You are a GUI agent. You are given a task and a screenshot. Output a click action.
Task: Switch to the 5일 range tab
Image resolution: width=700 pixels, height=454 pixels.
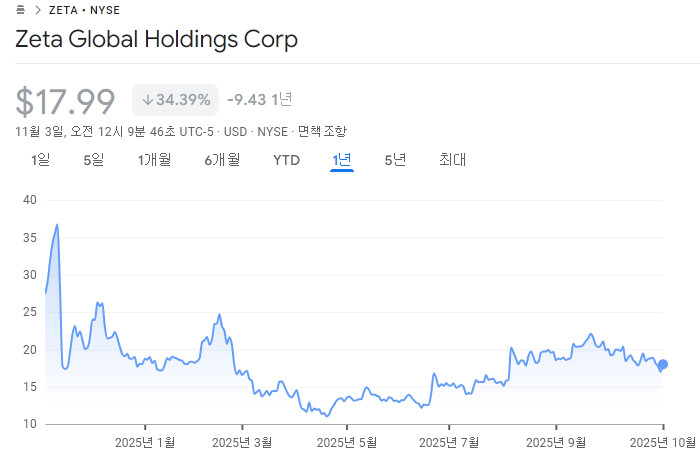pos(93,159)
